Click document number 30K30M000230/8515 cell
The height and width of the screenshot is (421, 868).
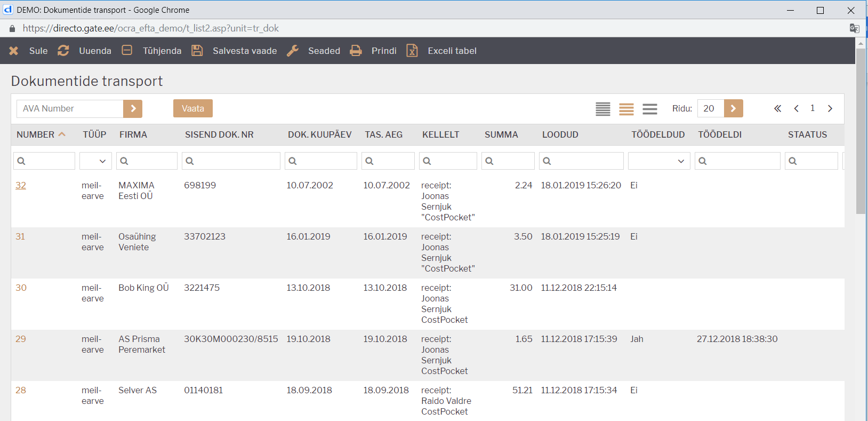click(231, 339)
